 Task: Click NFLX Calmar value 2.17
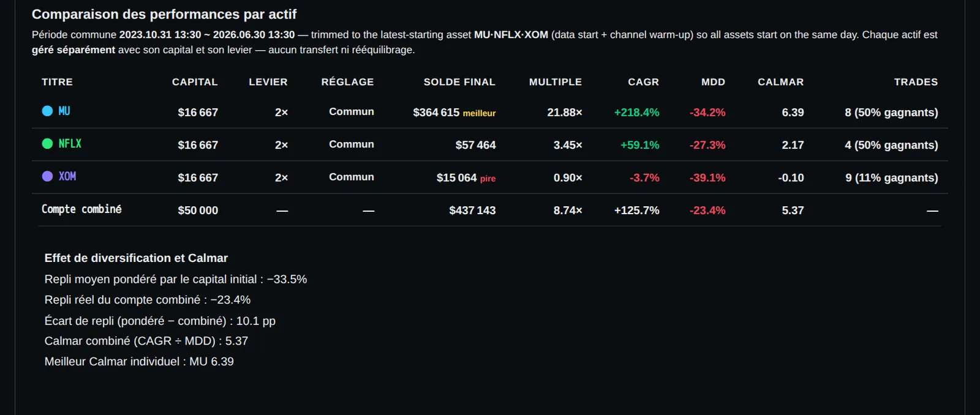click(x=793, y=145)
